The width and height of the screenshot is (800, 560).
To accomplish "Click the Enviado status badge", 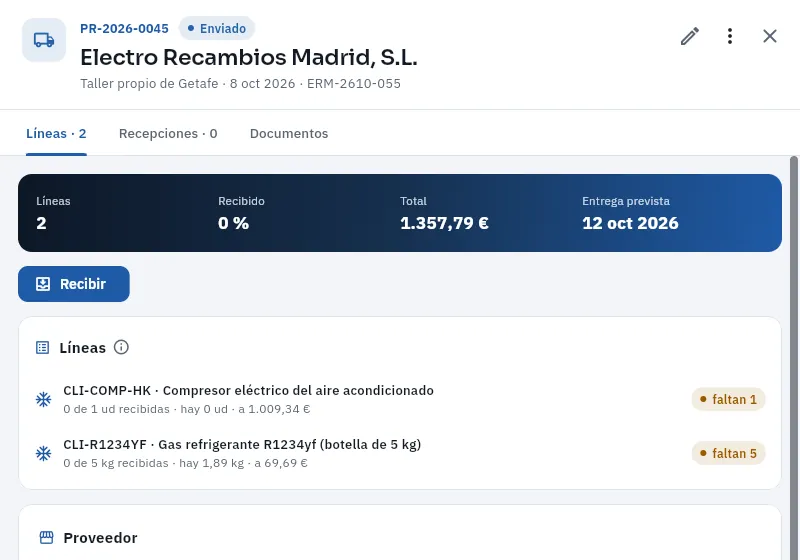I will pos(217,29).
